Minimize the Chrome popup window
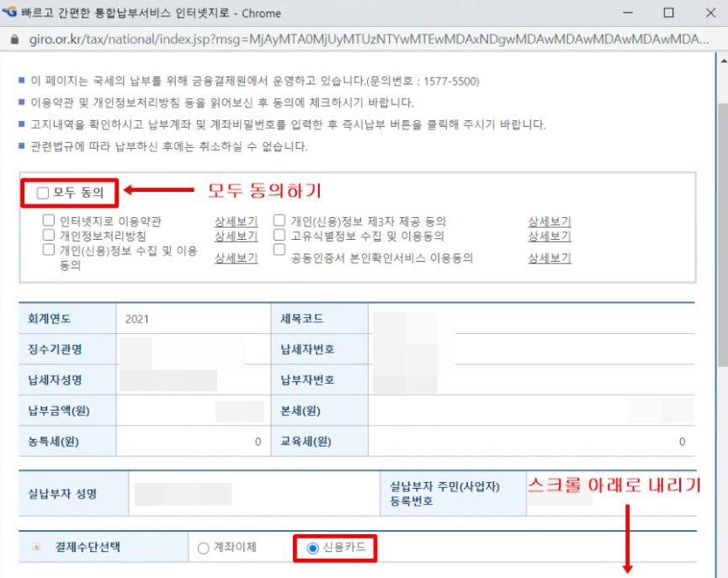 point(628,13)
